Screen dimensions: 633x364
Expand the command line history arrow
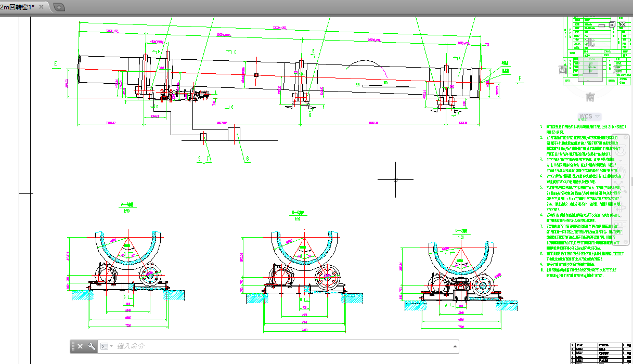click(456, 346)
